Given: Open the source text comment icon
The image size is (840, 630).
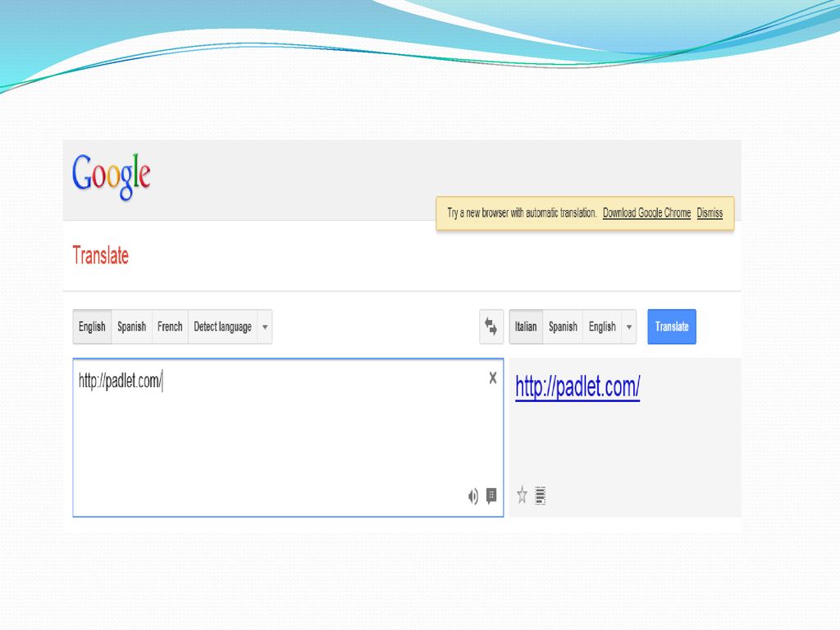Looking at the screenshot, I should (491, 495).
